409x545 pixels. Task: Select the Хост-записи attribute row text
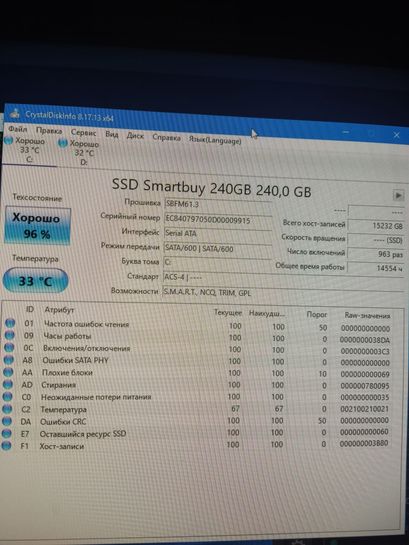pyautogui.click(x=62, y=446)
